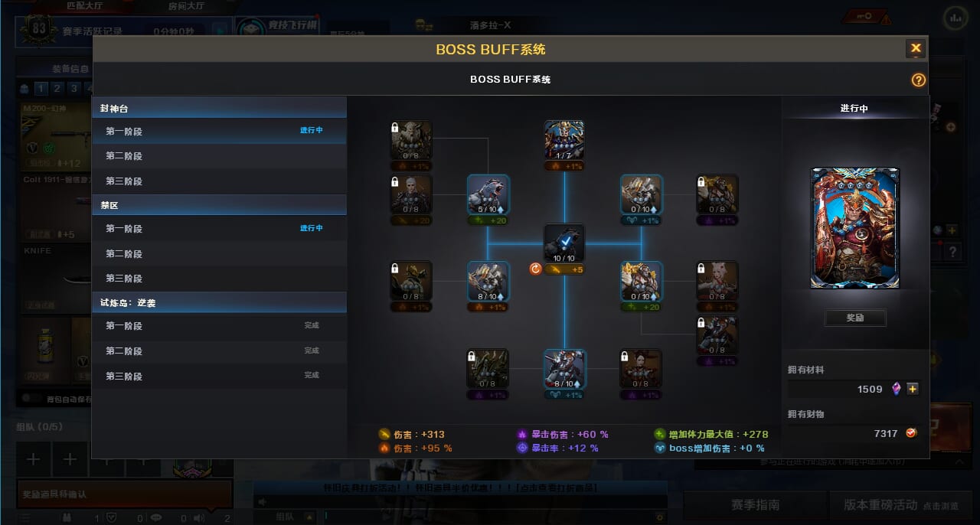Viewport: 980px width, 525px height.
Task: Click the 奖励 reward button
Action: (855, 318)
